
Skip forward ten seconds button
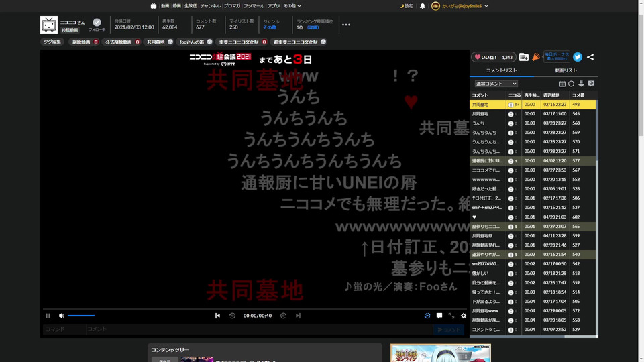[283, 316]
